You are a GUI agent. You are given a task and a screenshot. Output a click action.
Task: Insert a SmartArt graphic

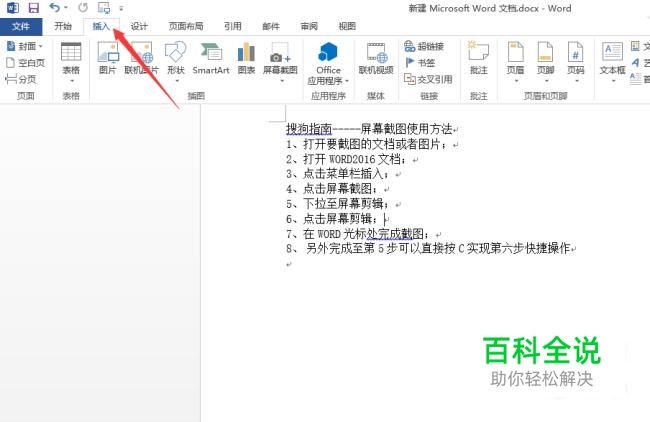coord(211,58)
